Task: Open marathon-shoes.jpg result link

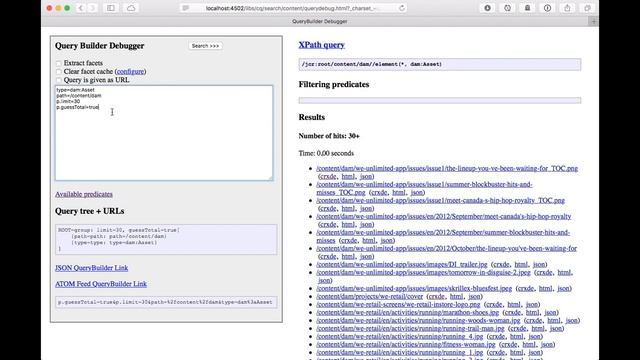Action: (x=407, y=312)
